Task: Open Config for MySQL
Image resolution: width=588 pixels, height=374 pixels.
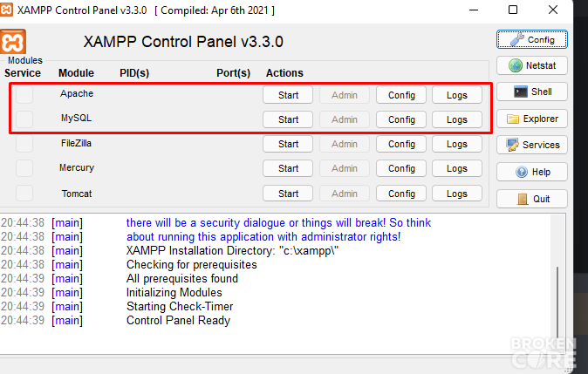Action: (401, 119)
